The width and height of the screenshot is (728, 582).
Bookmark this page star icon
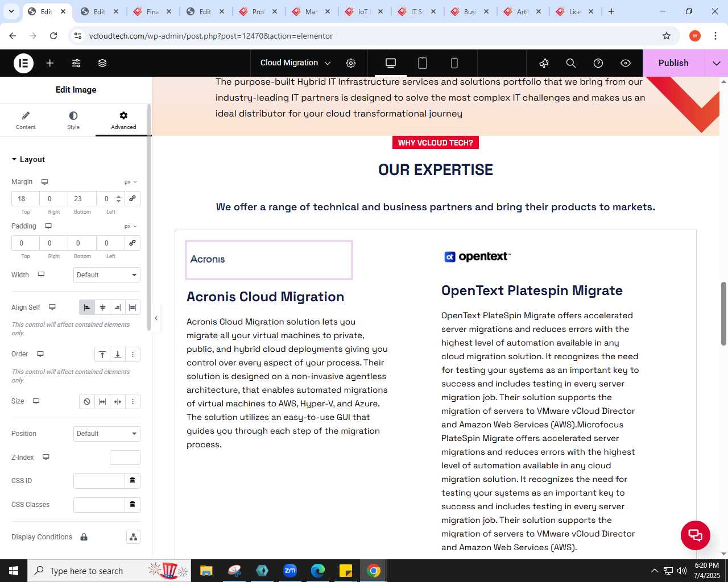click(x=667, y=36)
